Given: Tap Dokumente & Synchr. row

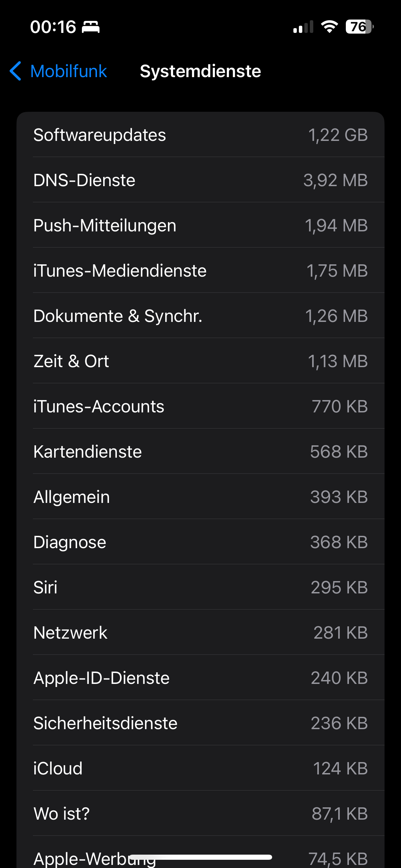Looking at the screenshot, I should (x=200, y=316).
